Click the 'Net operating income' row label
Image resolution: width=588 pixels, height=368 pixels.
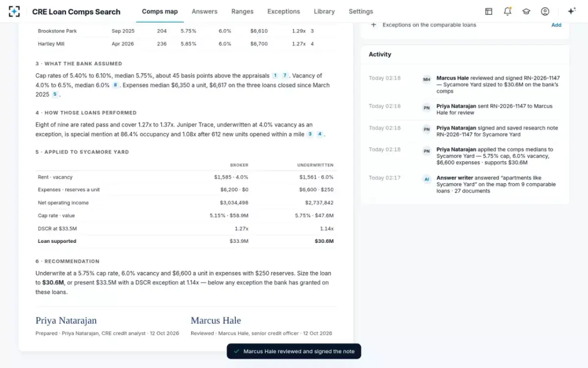point(63,203)
